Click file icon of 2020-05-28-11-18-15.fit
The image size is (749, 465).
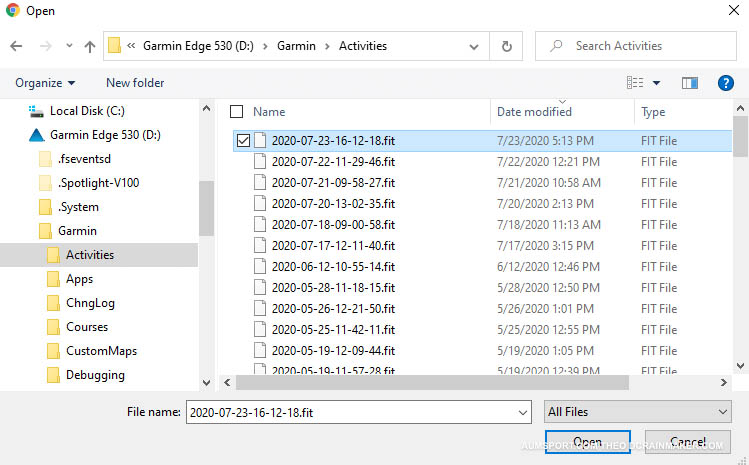tap(260, 288)
